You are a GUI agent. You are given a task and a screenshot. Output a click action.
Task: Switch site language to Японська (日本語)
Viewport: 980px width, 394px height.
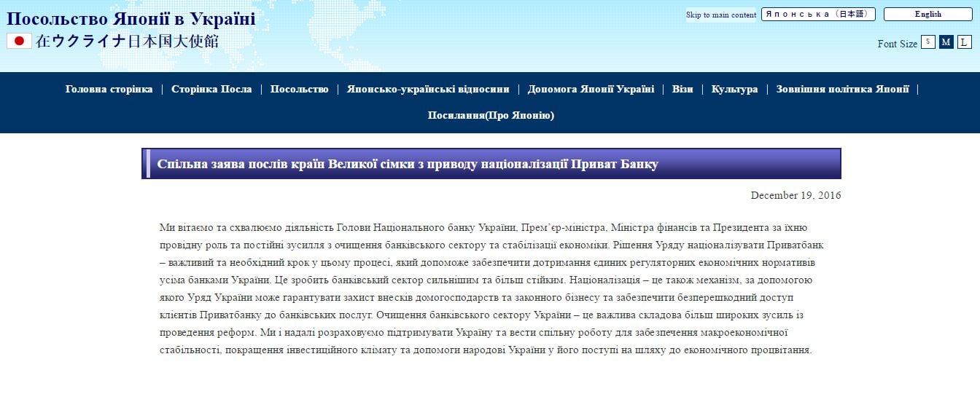click(817, 15)
